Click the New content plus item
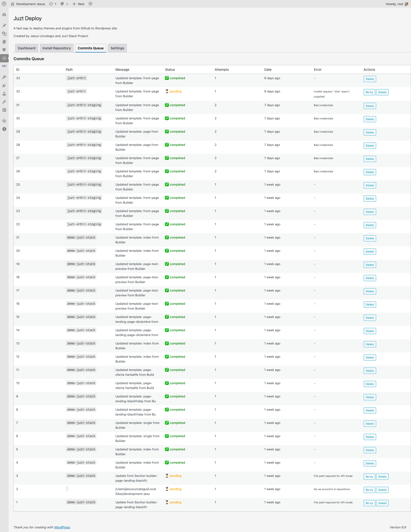The width and height of the screenshot is (411, 532). coord(78,4)
